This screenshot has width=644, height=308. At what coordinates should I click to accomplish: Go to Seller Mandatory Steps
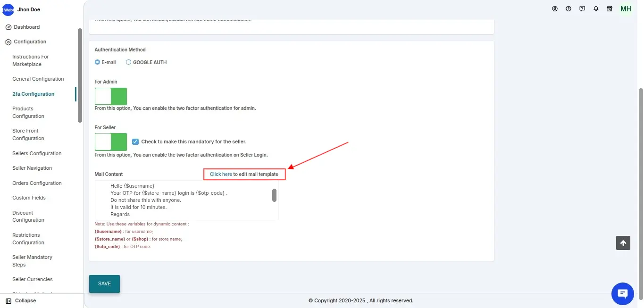[x=32, y=261]
